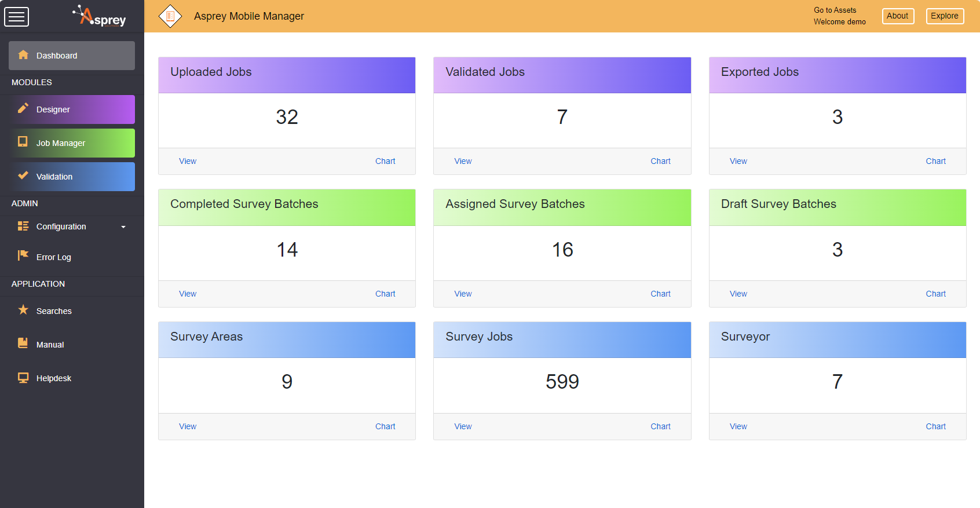
Task: Click the Designer pencil icon
Action: (x=23, y=109)
